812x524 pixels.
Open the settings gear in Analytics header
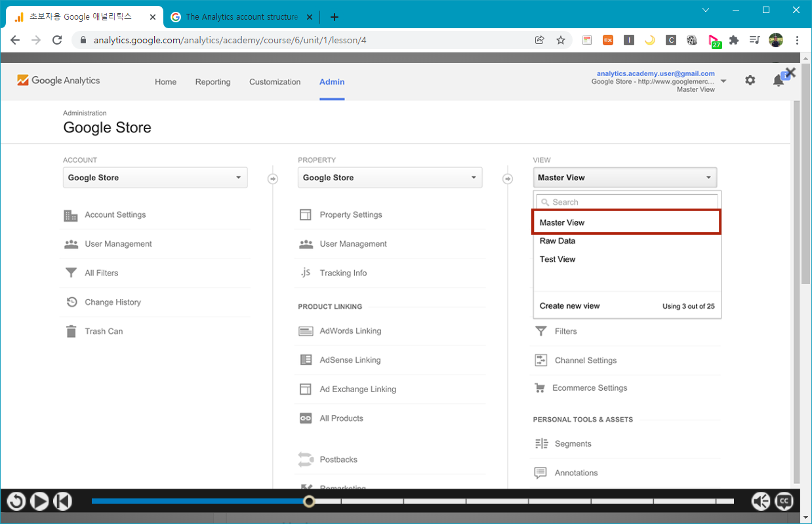coord(750,80)
